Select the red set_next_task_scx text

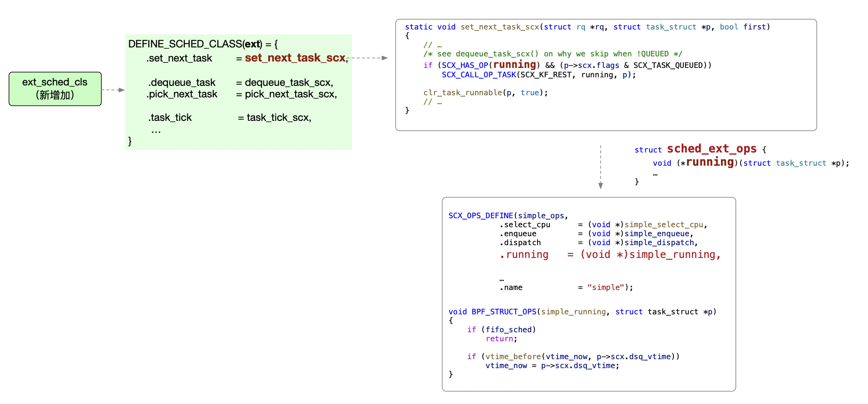click(x=295, y=58)
